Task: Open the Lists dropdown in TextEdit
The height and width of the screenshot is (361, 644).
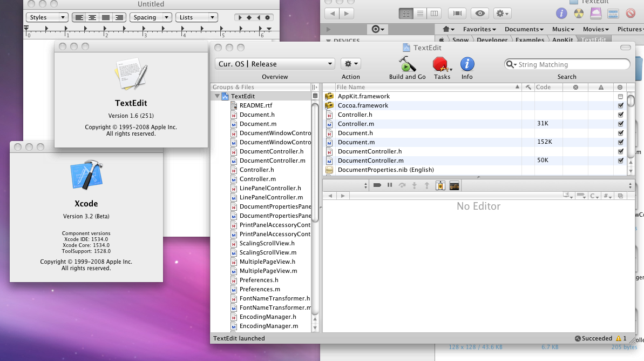Action: [196, 17]
